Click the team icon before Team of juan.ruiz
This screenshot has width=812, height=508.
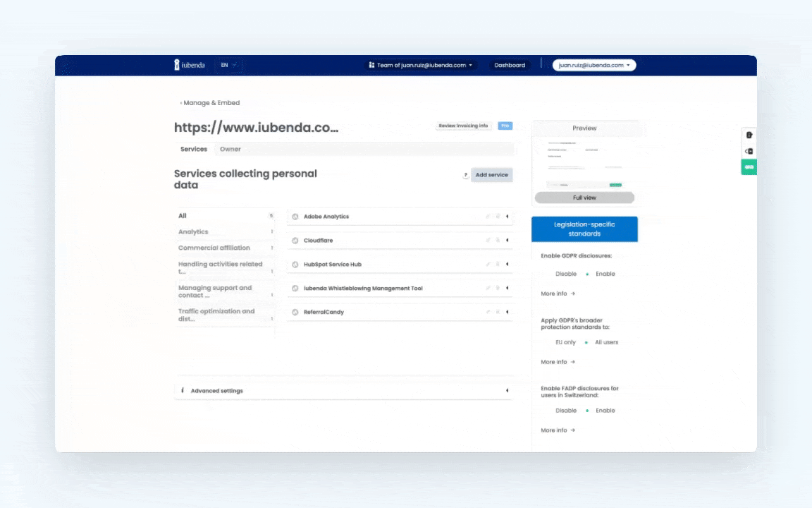pyautogui.click(x=371, y=66)
